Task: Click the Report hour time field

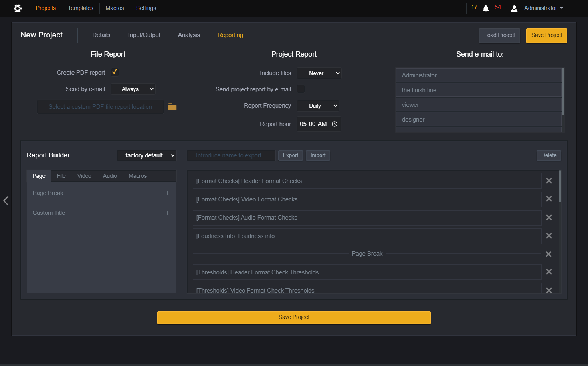Action: 319,124
